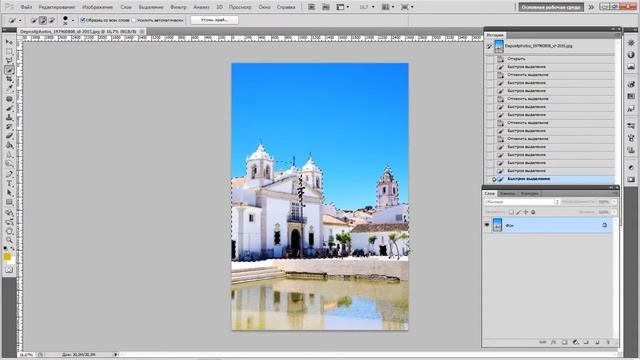Choose New Selection mode in options bar
Viewport: 640px width, 360px height.
click(x=34, y=20)
